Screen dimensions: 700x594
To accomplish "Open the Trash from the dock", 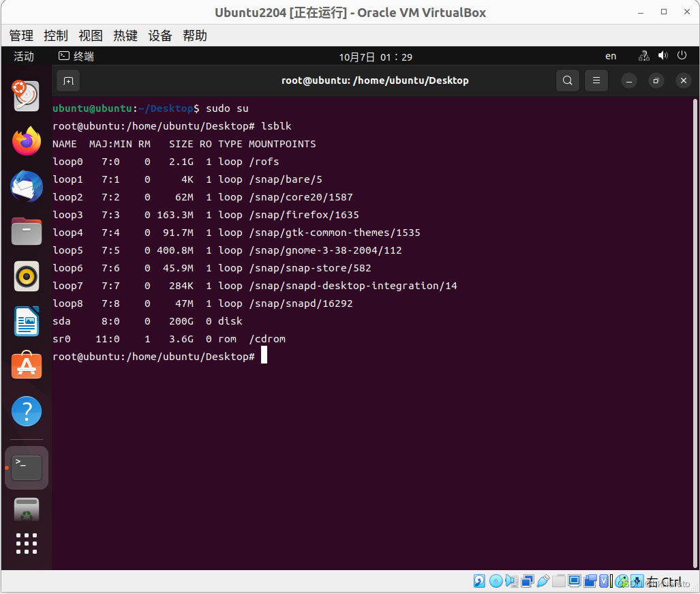I will click(27, 510).
